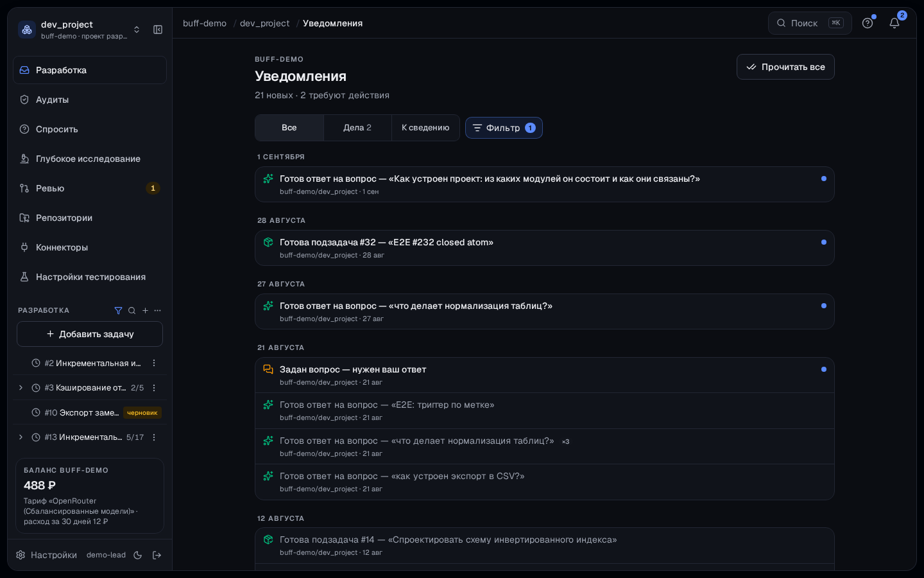924x578 pixels.
Task: Open the dev_project project switcher
Action: pos(80,30)
